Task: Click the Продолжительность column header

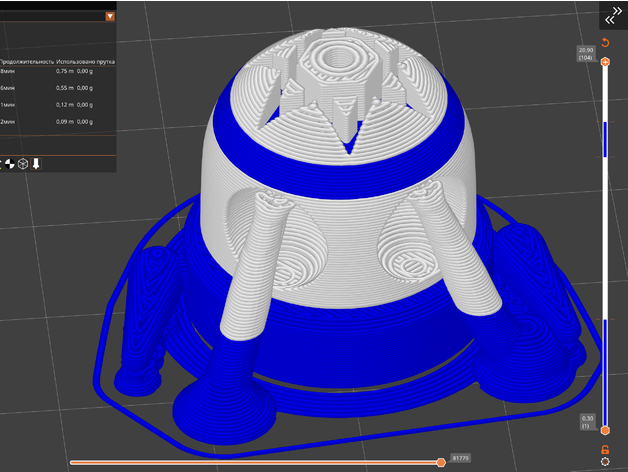Action: (x=26, y=61)
